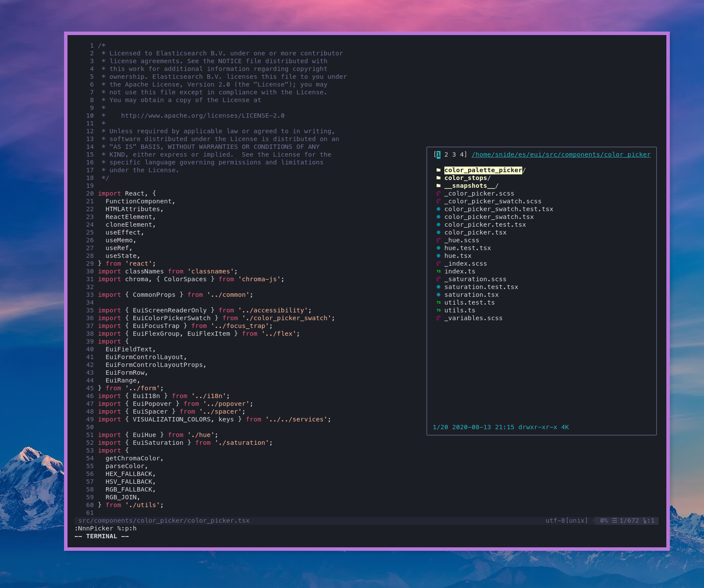Click the React icon next to color_picker.tsx
Viewport: 704px width, 588px height.
[438, 232]
